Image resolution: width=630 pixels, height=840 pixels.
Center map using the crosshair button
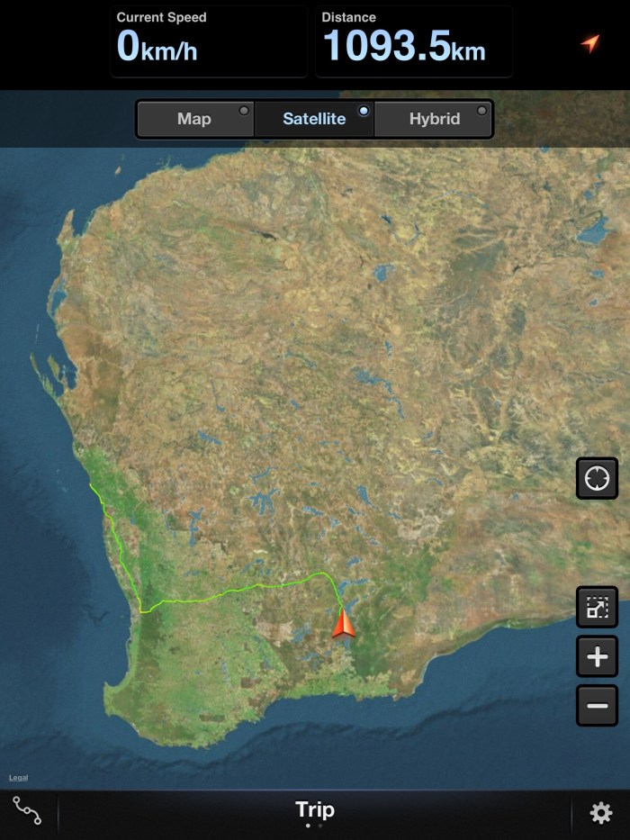(597, 478)
